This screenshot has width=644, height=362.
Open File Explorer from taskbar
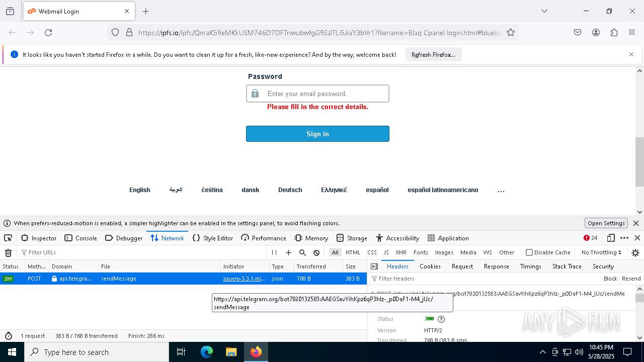point(231,352)
